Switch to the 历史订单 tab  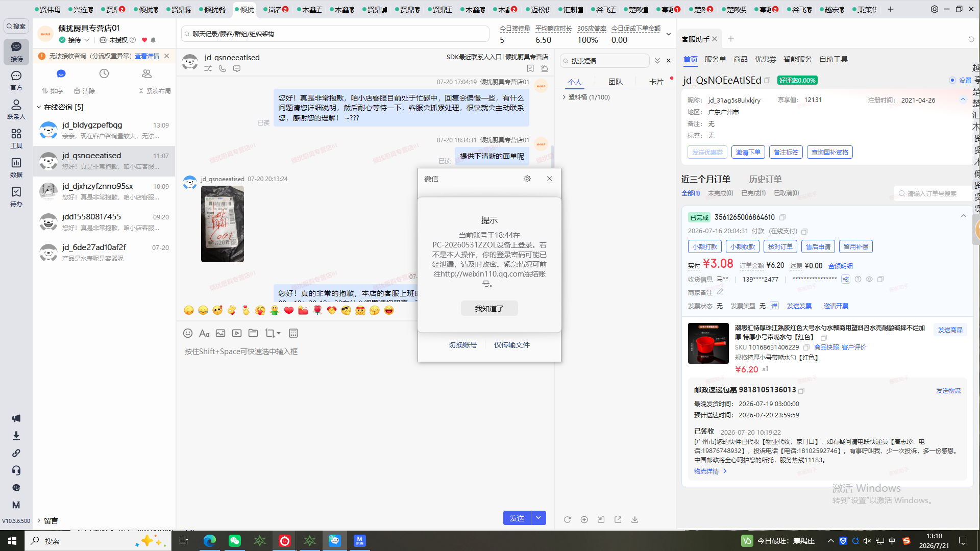[x=765, y=179]
